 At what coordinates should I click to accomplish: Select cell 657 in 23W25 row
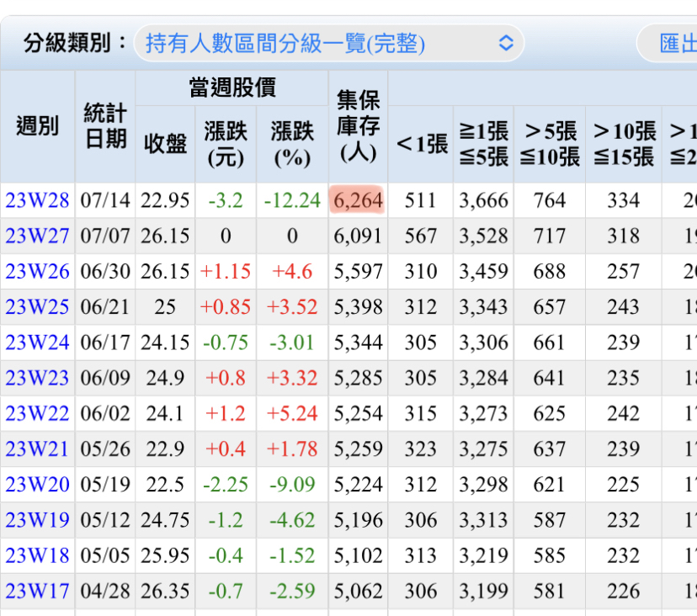click(550, 307)
